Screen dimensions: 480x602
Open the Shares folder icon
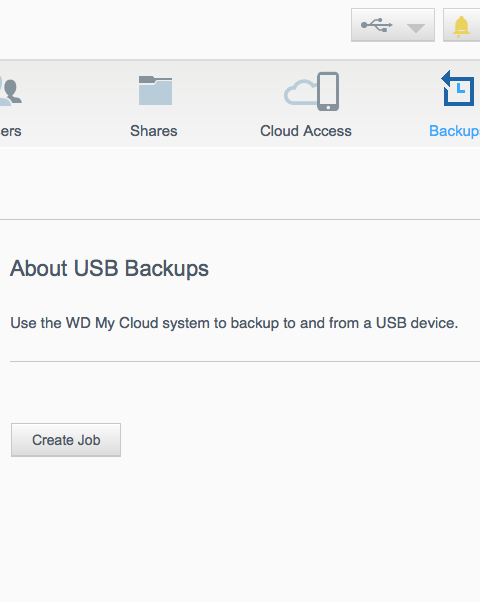155,90
